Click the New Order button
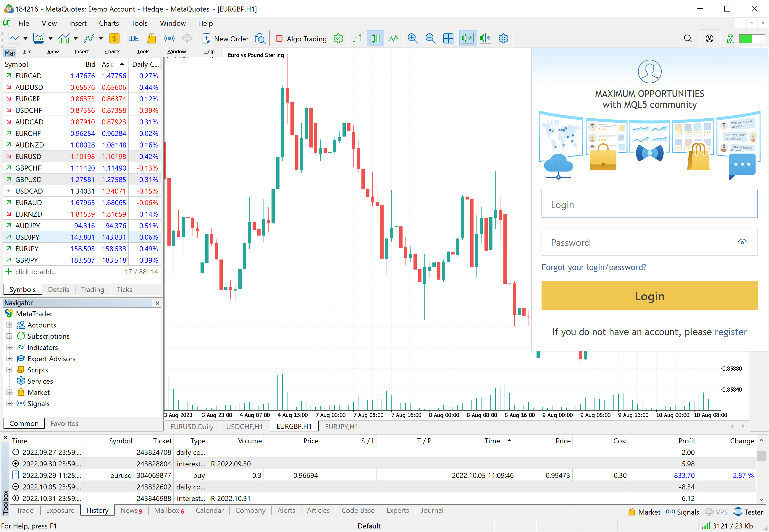This screenshot has height=532, width=769. pos(225,39)
